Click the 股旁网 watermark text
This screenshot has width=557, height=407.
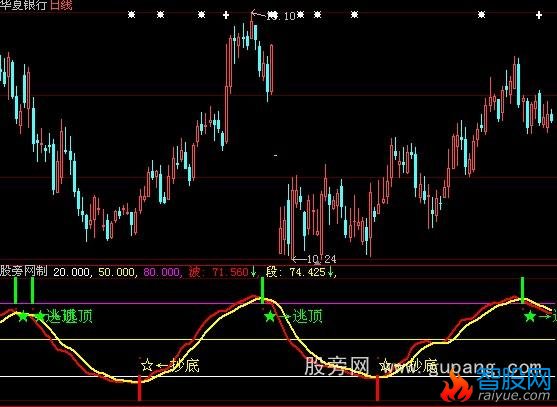[337, 366]
